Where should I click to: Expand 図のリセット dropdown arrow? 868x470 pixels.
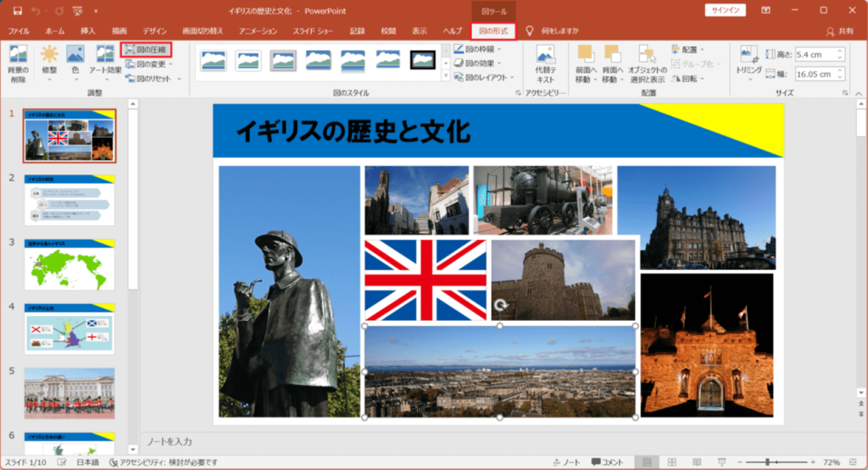(180, 79)
